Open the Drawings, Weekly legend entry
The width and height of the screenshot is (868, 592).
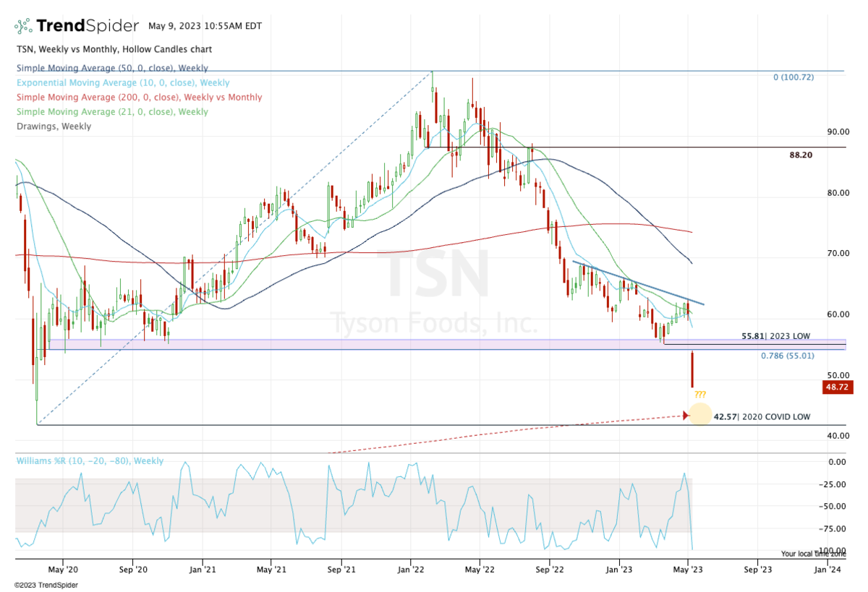click(54, 126)
